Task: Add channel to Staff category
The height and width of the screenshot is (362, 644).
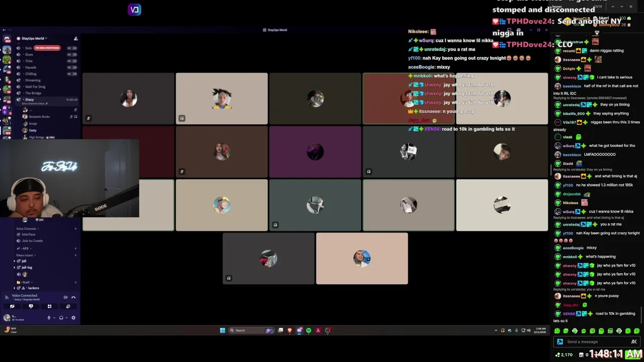Action: (x=75, y=283)
